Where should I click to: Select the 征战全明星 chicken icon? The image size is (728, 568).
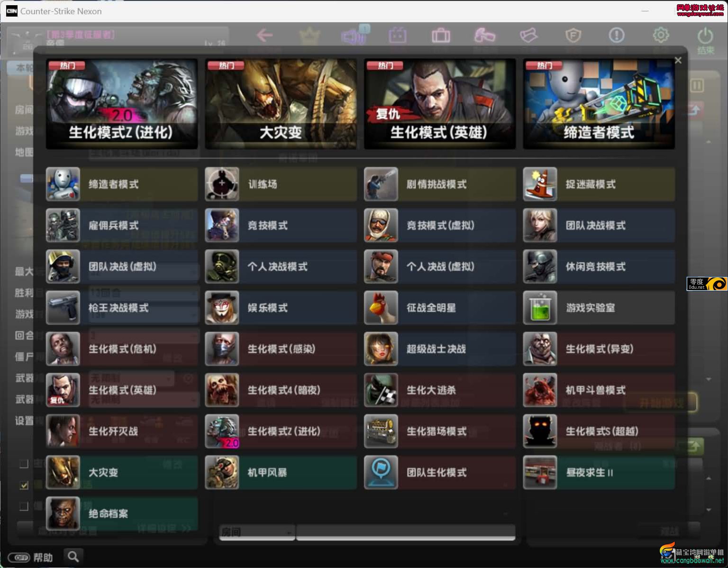point(381,308)
